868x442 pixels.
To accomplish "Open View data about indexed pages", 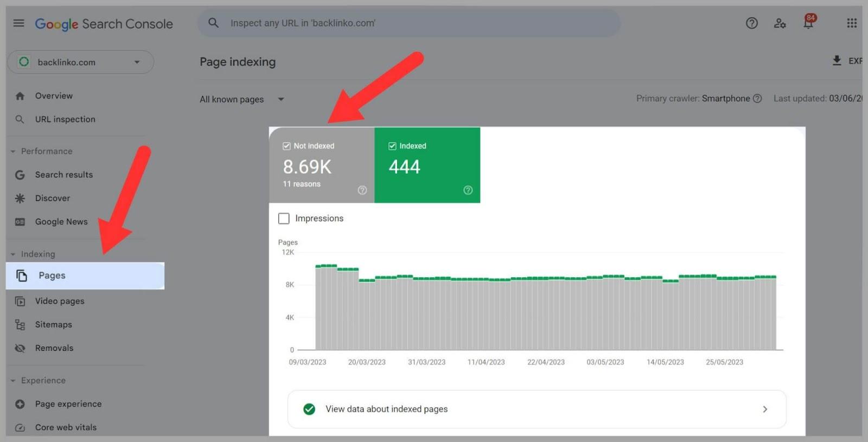I will point(536,409).
